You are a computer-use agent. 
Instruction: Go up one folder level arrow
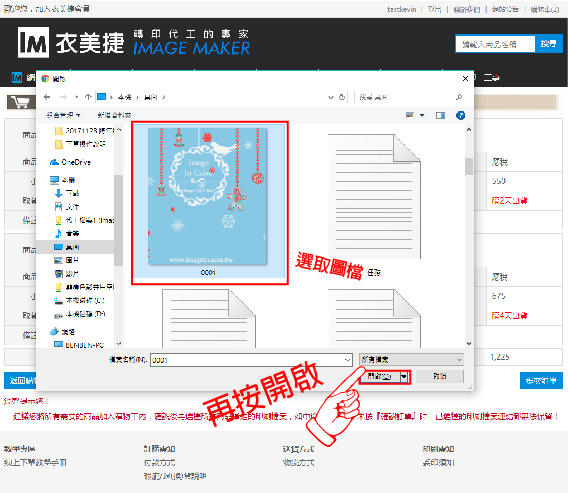(88, 97)
